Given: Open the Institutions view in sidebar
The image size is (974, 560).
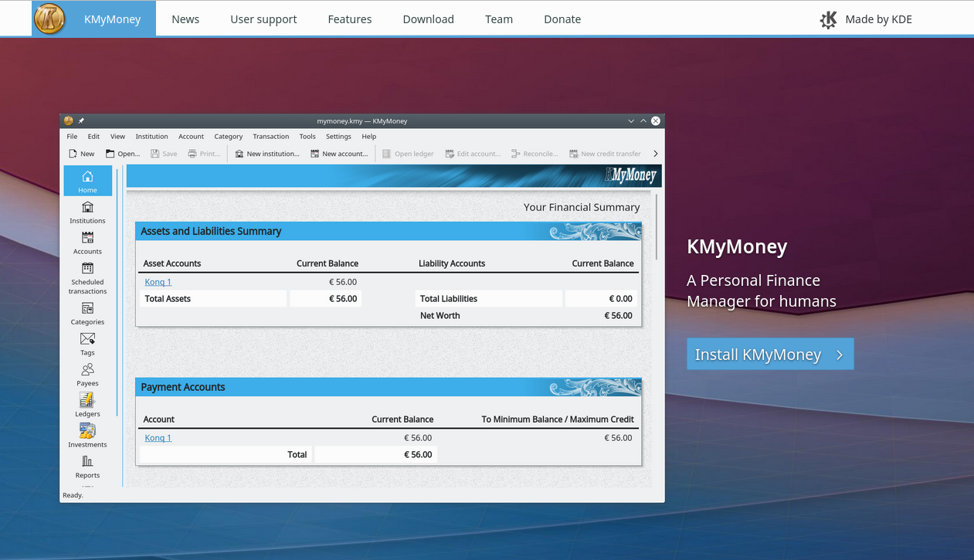Looking at the screenshot, I should pyautogui.click(x=87, y=212).
